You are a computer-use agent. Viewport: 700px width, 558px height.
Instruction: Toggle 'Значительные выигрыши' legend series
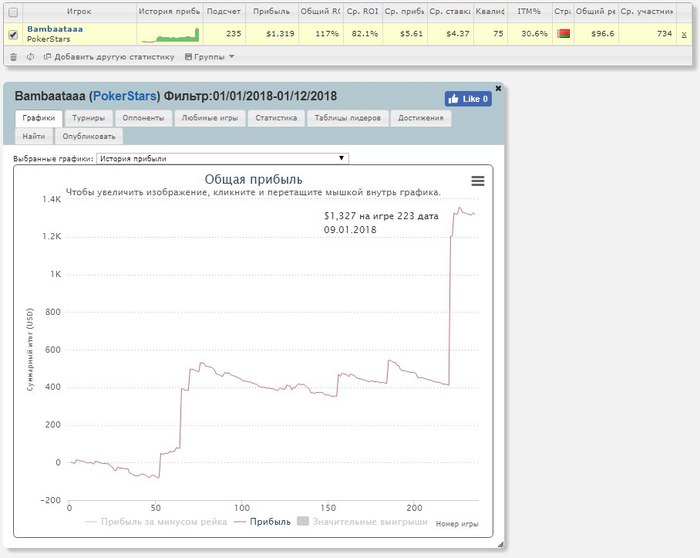362,521
